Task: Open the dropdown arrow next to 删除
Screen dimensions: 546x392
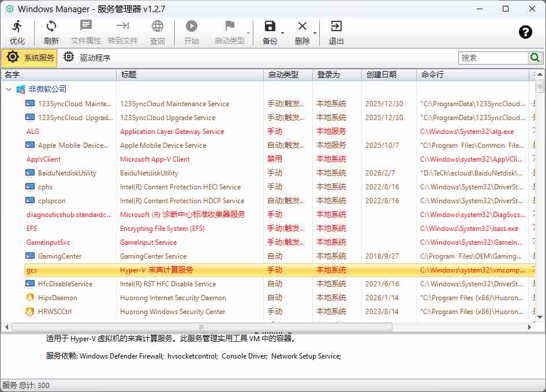Action: click(x=315, y=33)
